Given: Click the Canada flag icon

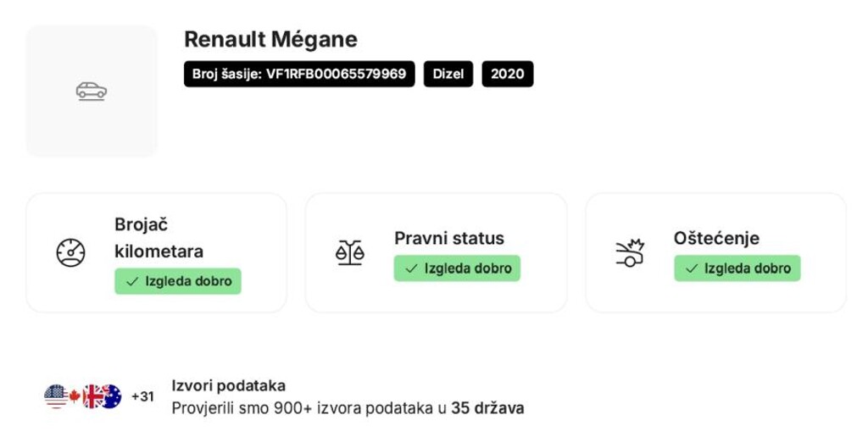Looking at the screenshot, I should (x=75, y=396).
